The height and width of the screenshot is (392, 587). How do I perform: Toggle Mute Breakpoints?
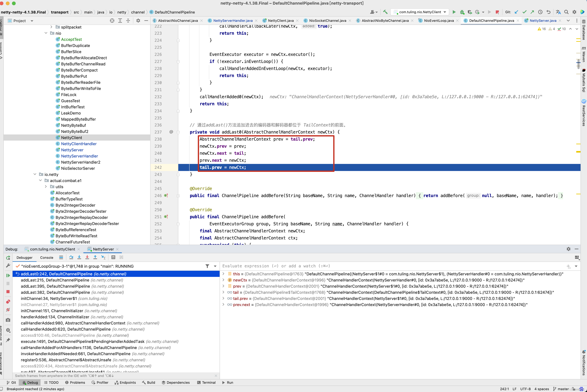(8, 310)
